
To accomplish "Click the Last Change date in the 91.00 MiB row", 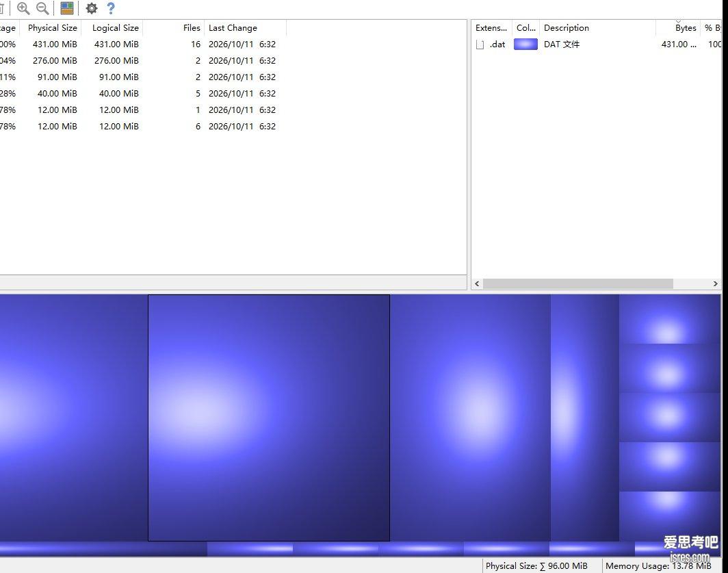I will [x=242, y=77].
